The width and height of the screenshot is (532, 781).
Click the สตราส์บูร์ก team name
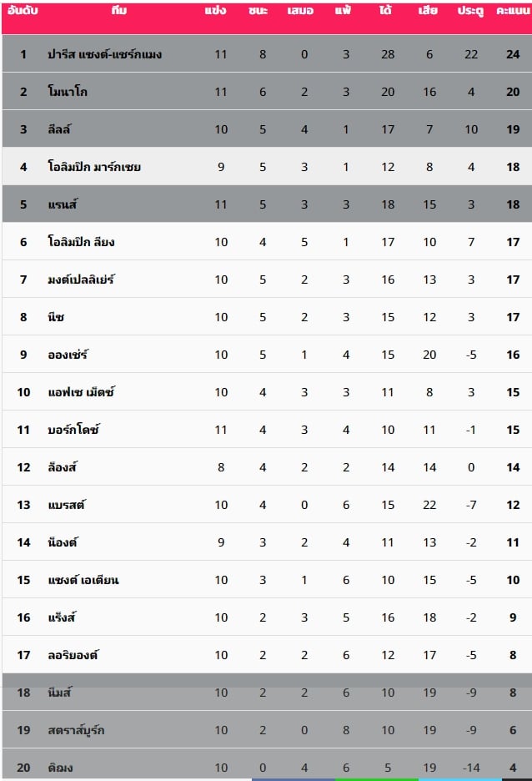(76, 730)
